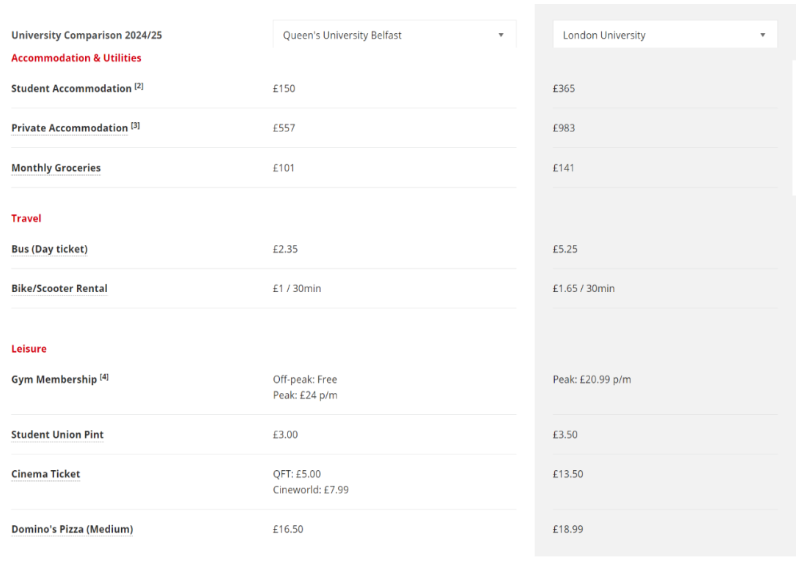Click the Accommodation & Utilities heading
This screenshot has width=808, height=567.
76,58
